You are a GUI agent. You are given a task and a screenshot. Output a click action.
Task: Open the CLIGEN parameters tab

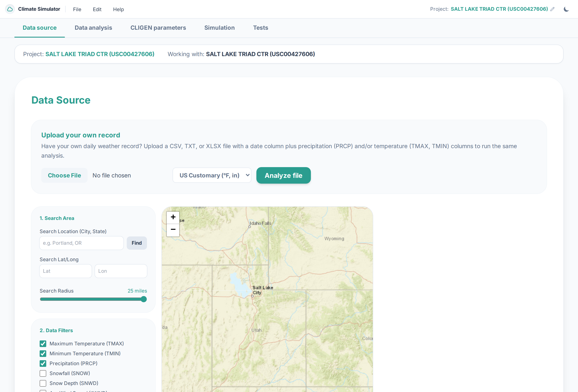[158, 28]
